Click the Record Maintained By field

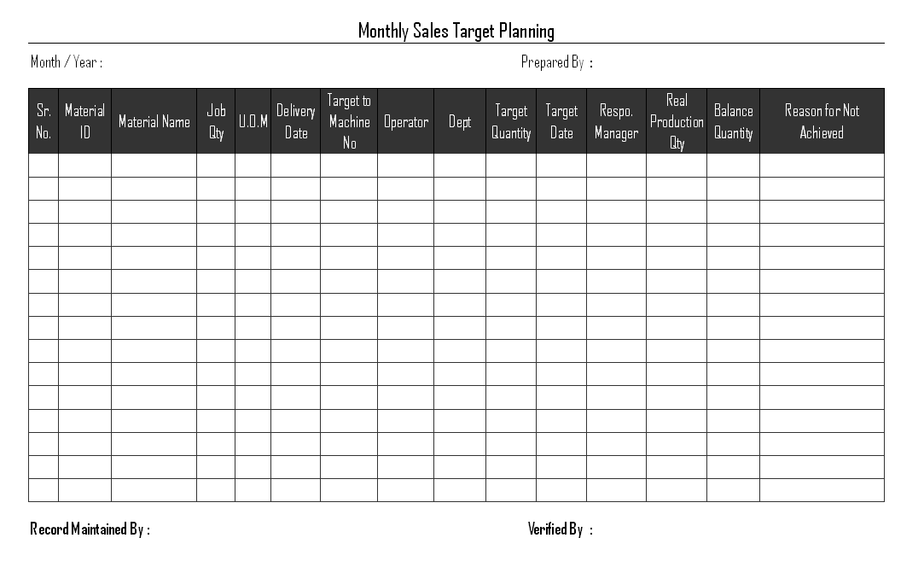point(90,529)
